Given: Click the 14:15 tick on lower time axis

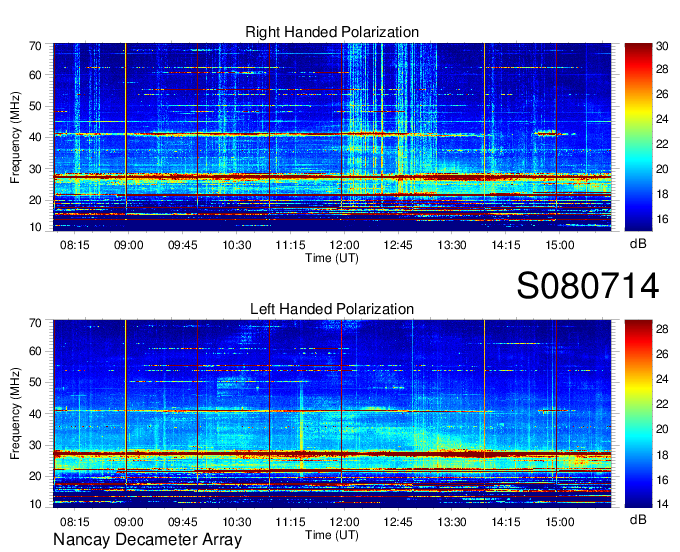Looking at the screenshot, I should coord(506,522).
